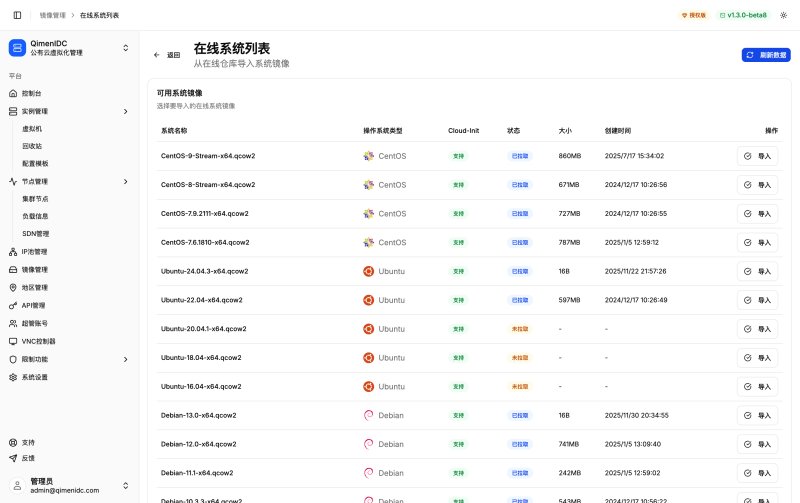Click the Ubuntu logo in Ubuntu-24.04.3 row

pyautogui.click(x=368, y=271)
